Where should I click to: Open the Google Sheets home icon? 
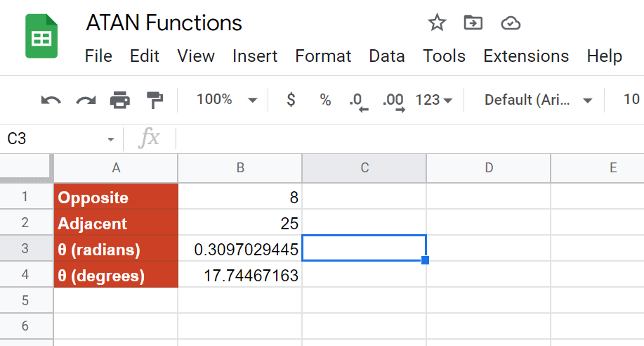[x=41, y=36]
